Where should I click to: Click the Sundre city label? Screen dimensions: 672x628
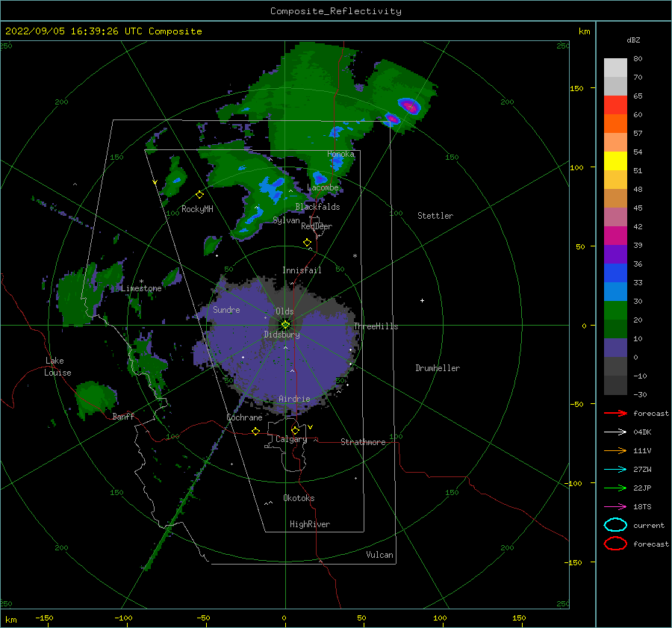click(x=226, y=310)
